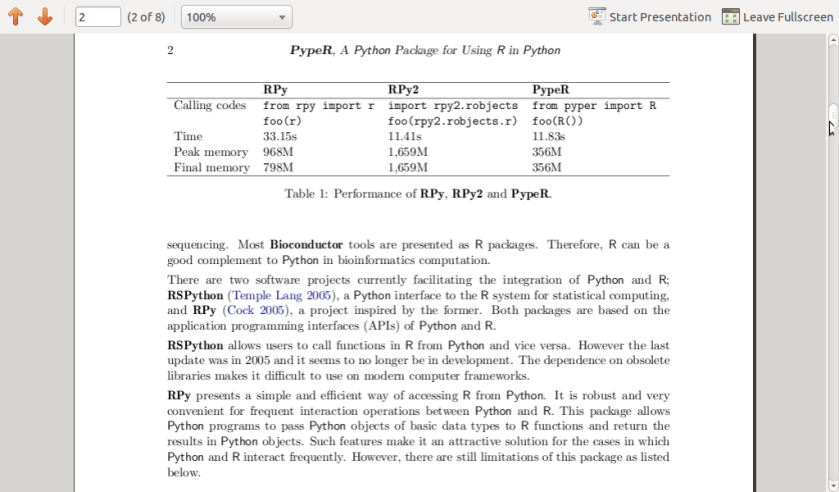
Task: Click the Table 1 caption text
Action: click(418, 194)
